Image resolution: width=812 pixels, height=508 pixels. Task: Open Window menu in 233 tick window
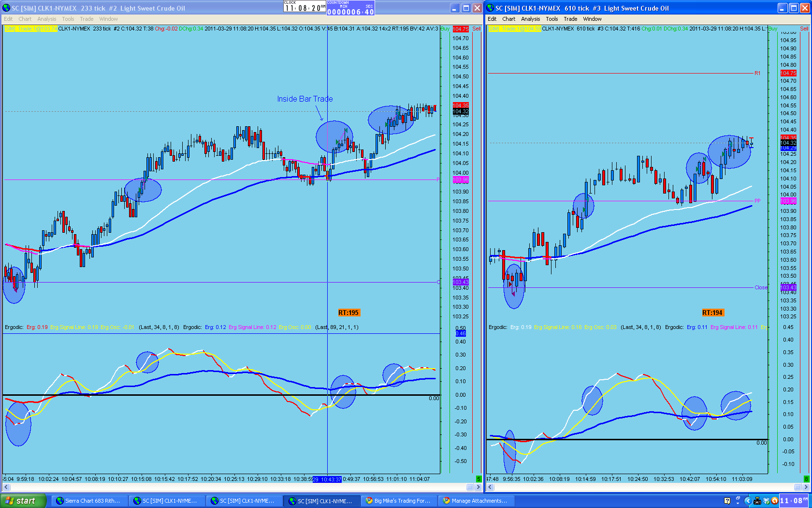[x=108, y=19]
